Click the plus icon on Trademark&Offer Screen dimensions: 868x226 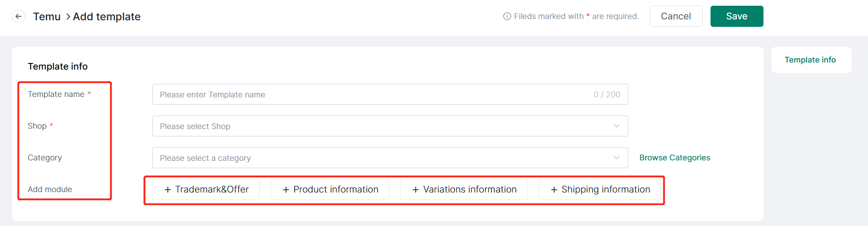[x=168, y=189]
